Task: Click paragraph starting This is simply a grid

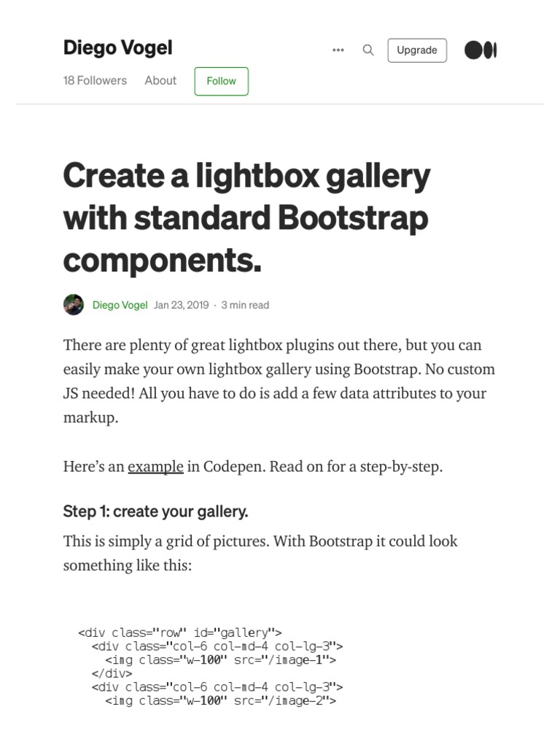Action: (260, 553)
